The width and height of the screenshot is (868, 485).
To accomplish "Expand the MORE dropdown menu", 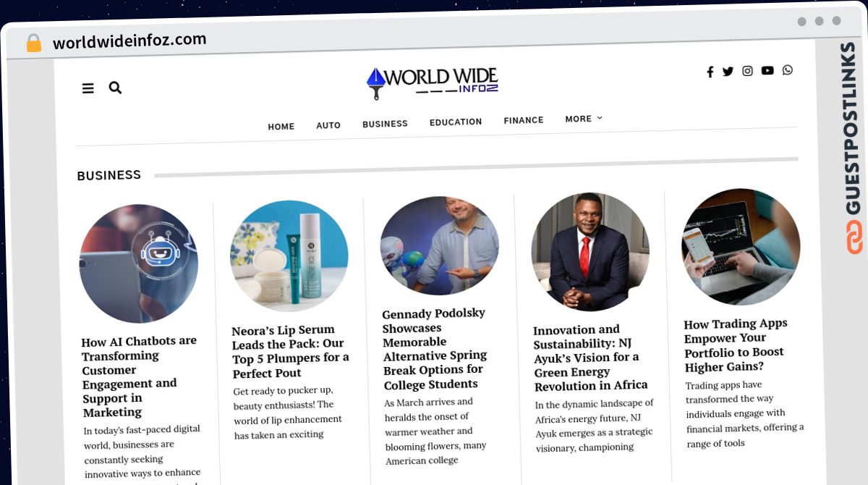I will point(584,119).
